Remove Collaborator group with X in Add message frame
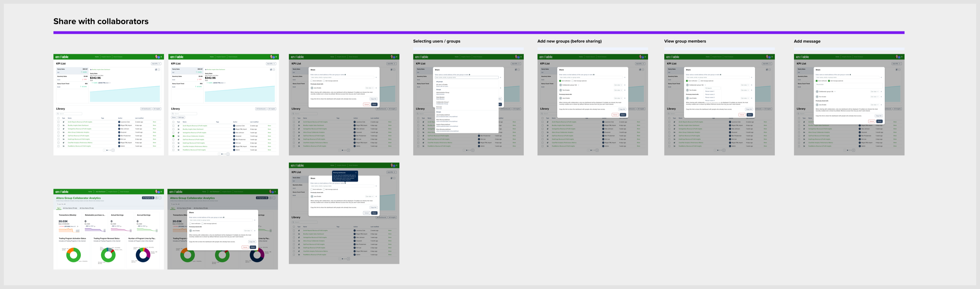Viewport: 980px width, 289px height. pyautogui.click(x=881, y=92)
